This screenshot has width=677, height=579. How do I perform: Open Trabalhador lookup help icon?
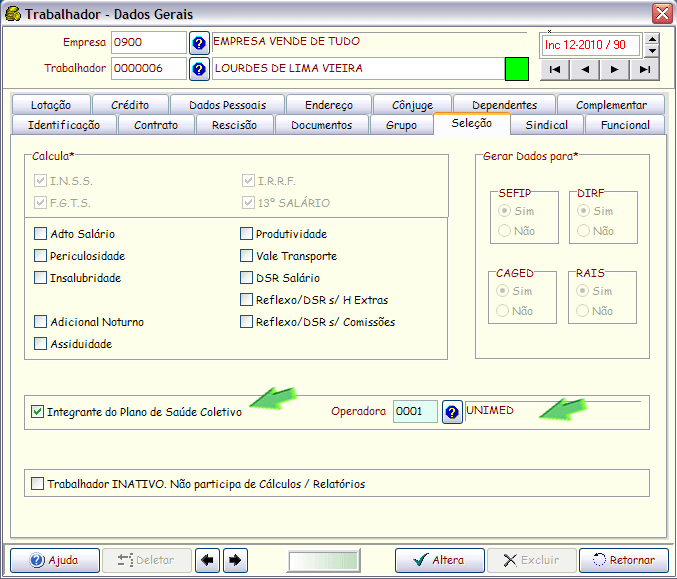click(x=199, y=69)
